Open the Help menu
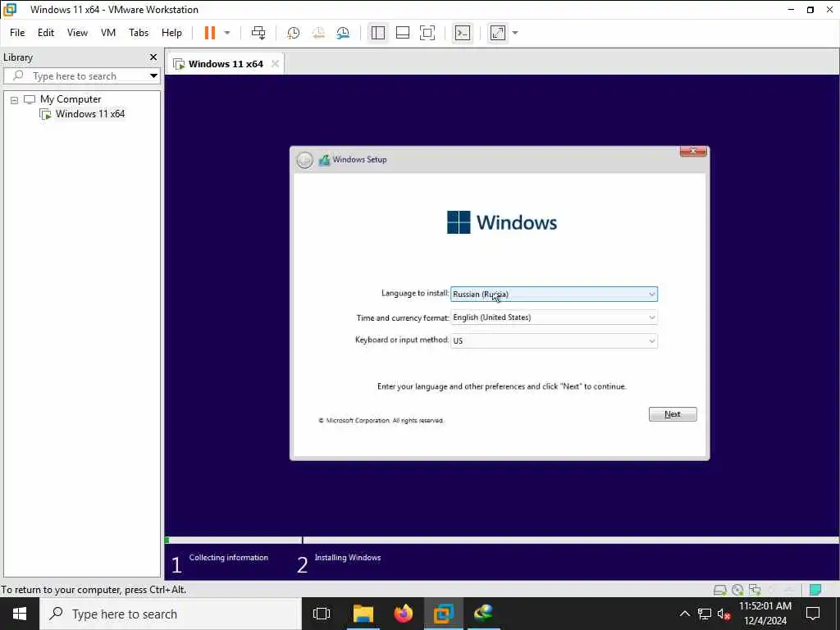Screen dimensions: 840x630 coord(171,33)
